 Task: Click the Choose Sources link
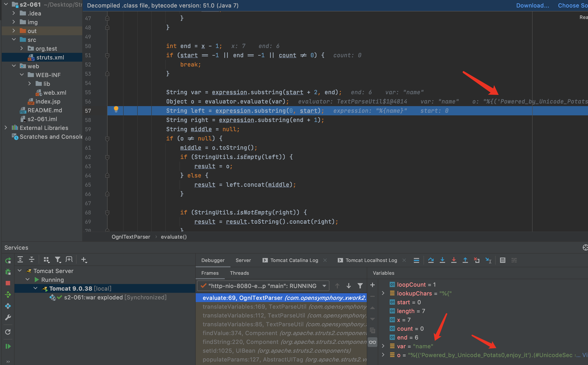(573, 5)
